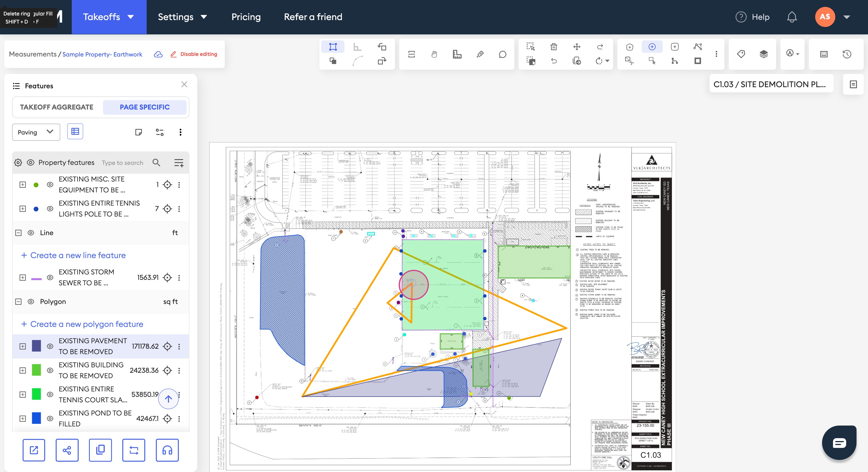Click the tag label icon
The width and height of the screenshot is (868, 472).
pos(741,54)
